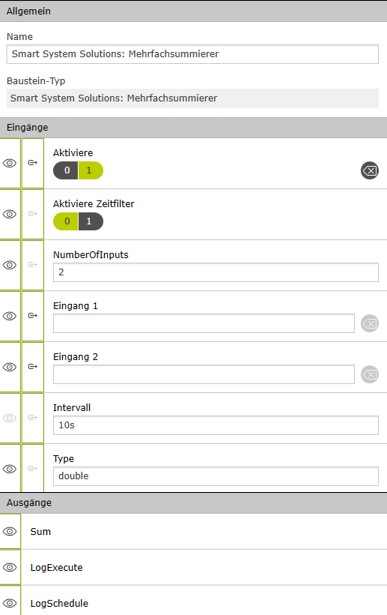Click the clear icon beside Eingang 2 field
The width and height of the screenshot is (387, 615).
[x=369, y=375]
